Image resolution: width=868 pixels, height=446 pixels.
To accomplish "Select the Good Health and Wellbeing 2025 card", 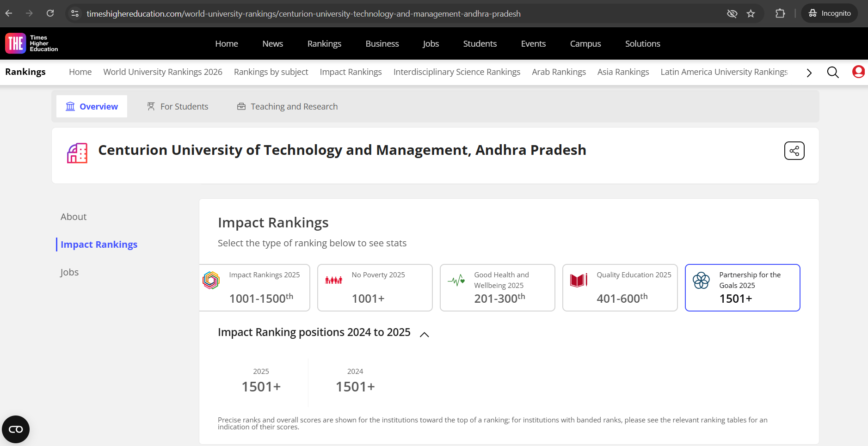I will coord(497,287).
